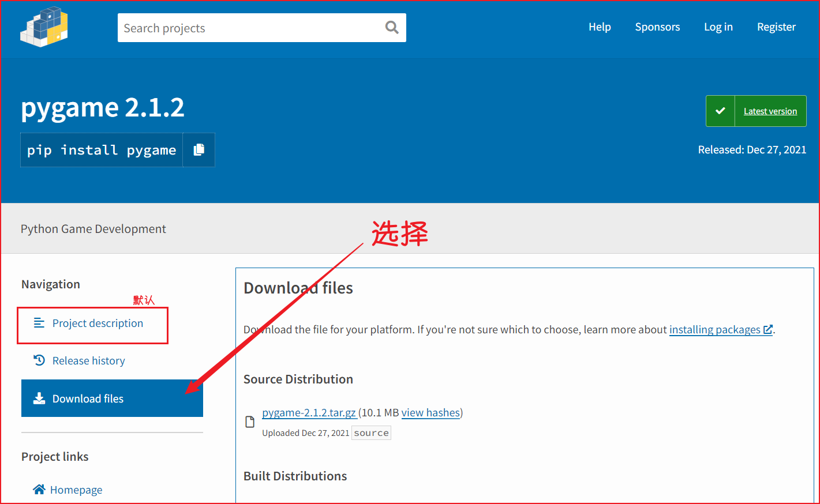Click the Homepage house icon
Screen dimensions: 820x504
point(39,489)
